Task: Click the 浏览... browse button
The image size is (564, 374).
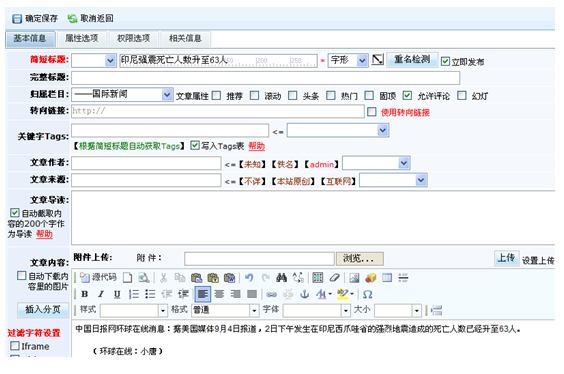Action: (360, 258)
